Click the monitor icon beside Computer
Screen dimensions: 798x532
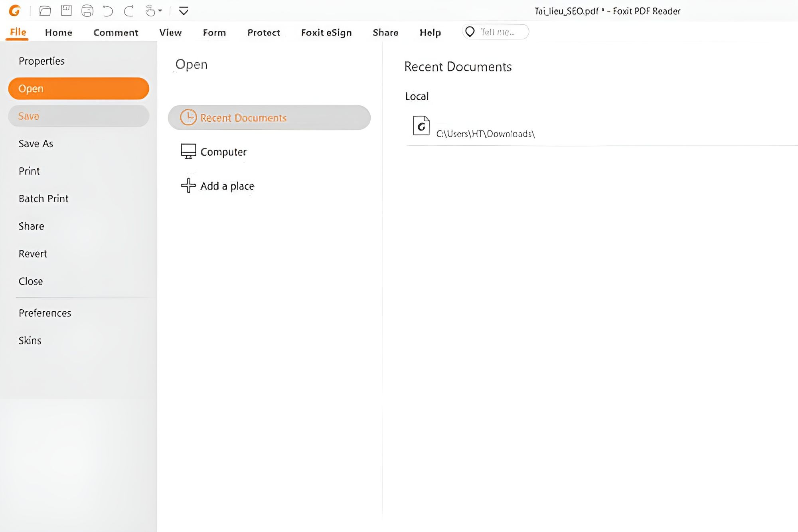[188, 151]
